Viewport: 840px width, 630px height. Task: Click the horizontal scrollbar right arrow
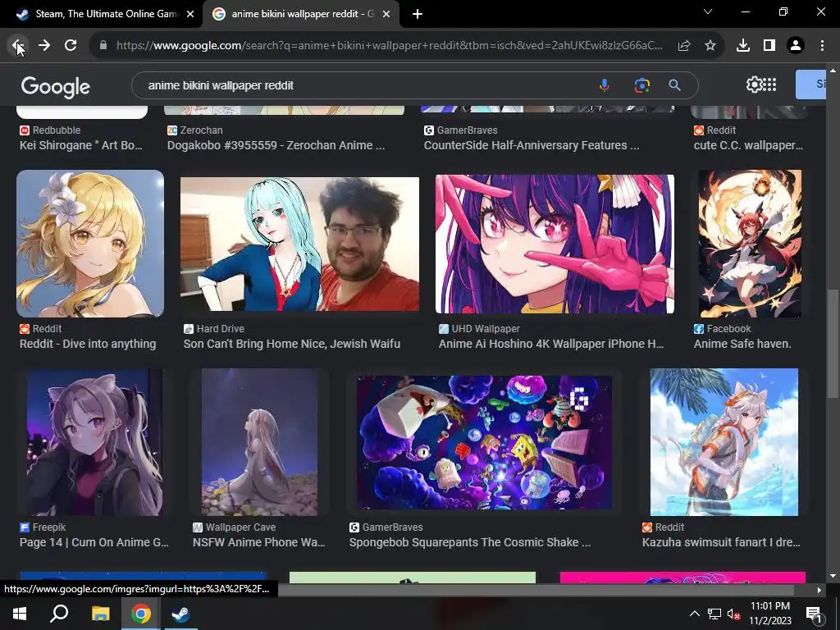pyautogui.click(x=819, y=590)
